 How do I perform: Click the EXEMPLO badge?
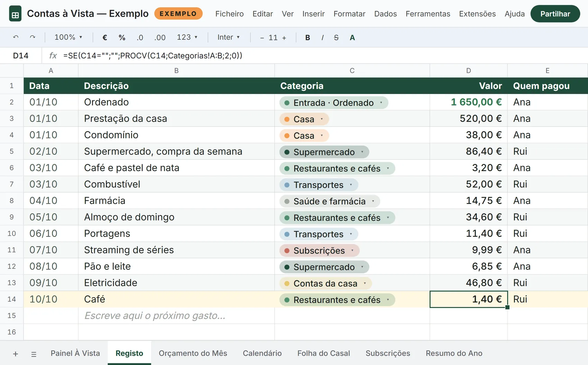178,14
